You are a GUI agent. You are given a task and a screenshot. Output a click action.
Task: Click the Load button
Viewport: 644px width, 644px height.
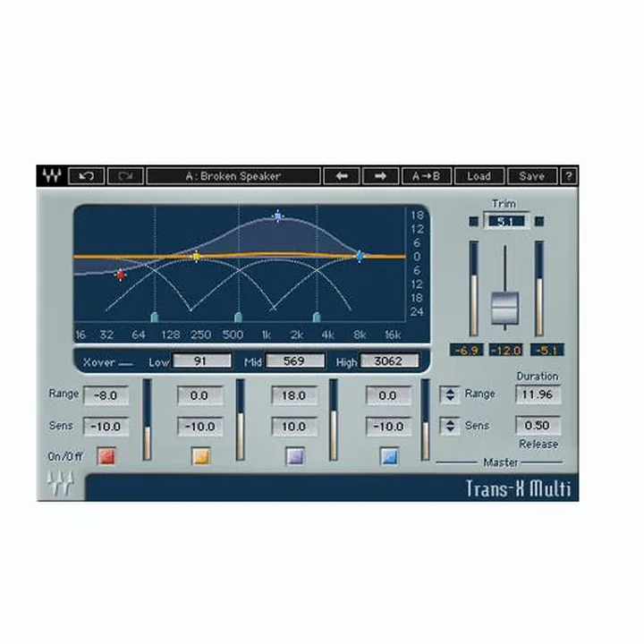tap(479, 176)
